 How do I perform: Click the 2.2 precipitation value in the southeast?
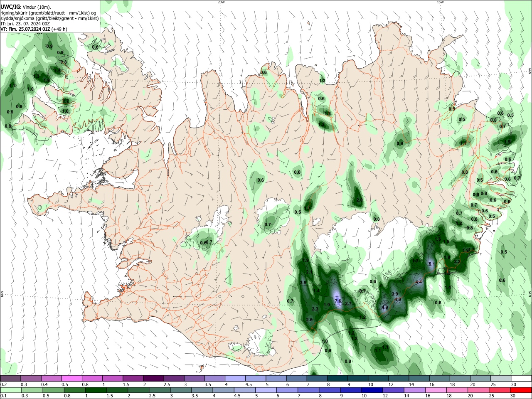(x=457, y=261)
